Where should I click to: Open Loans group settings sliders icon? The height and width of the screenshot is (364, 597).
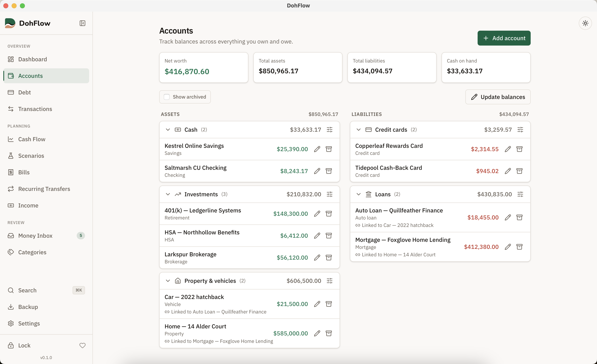(520, 194)
